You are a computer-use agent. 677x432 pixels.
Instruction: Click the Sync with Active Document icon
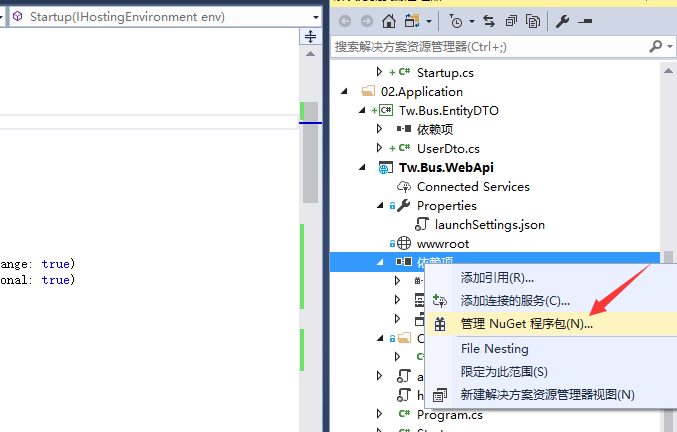point(489,21)
